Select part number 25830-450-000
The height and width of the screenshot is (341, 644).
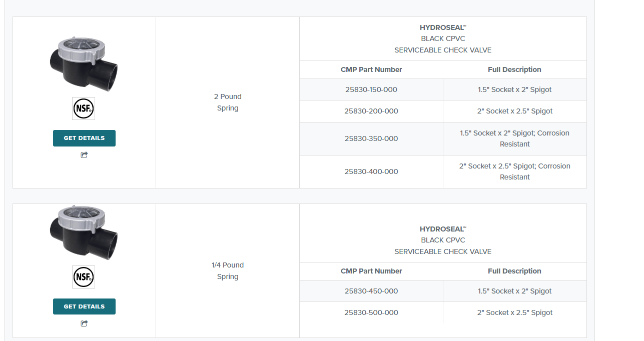(371, 291)
